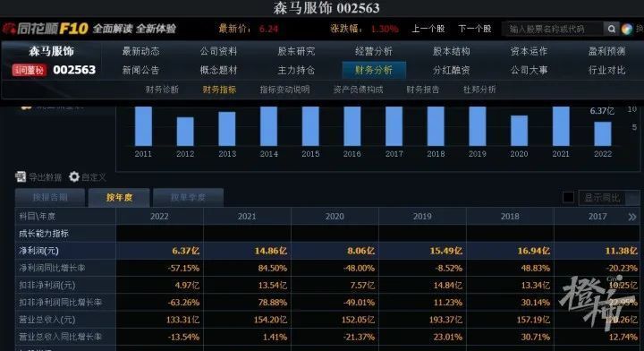Select the 按报告期 tab
Screen dimensions: 644x351
(x=50, y=198)
